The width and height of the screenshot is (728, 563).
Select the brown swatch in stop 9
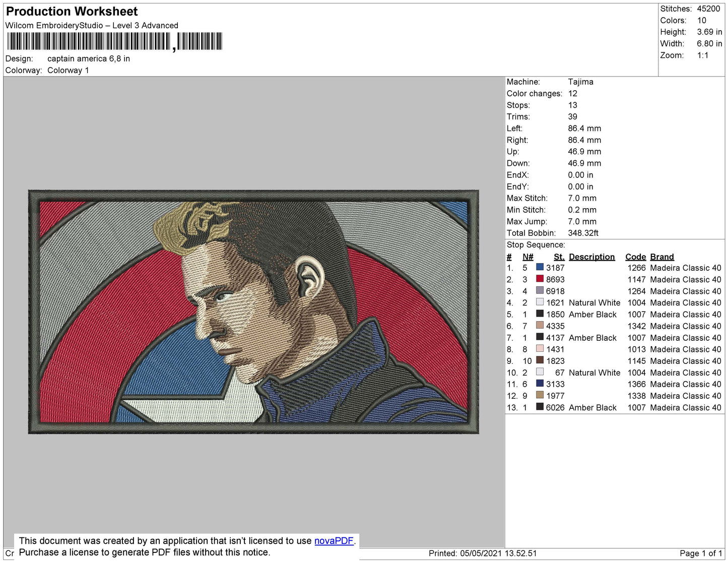tap(540, 360)
